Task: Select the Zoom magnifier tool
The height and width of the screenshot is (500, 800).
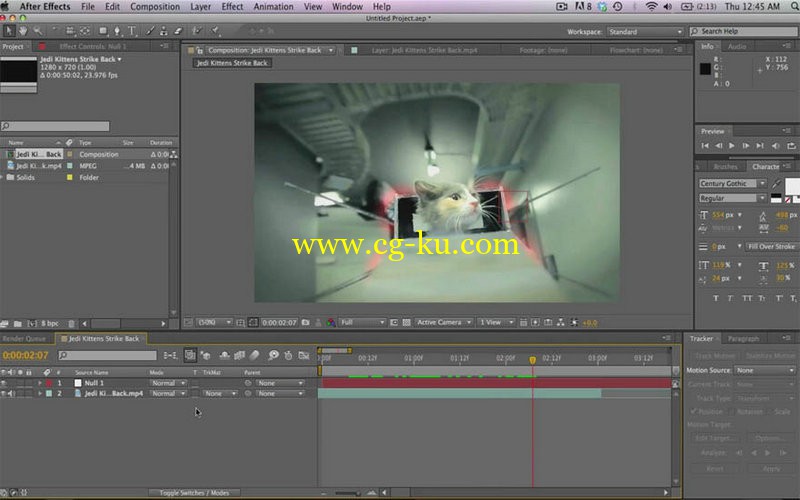Action: pyautogui.click(x=38, y=31)
